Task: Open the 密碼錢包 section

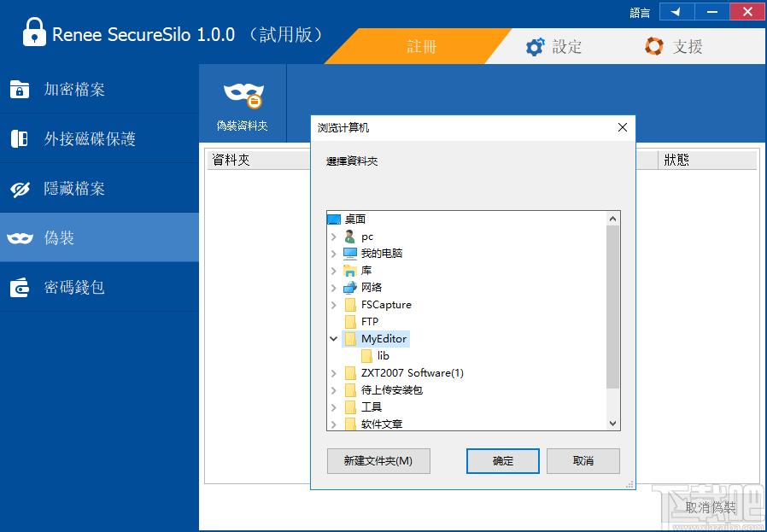Action: (x=99, y=287)
